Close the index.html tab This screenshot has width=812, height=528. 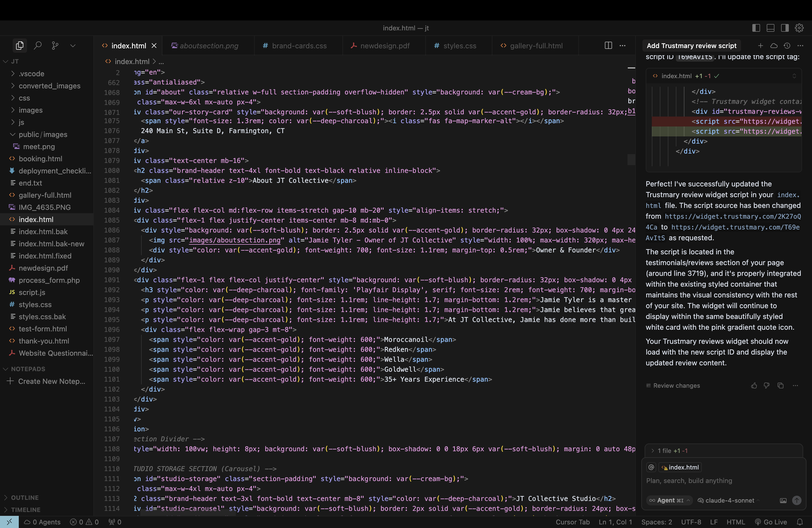coord(154,45)
